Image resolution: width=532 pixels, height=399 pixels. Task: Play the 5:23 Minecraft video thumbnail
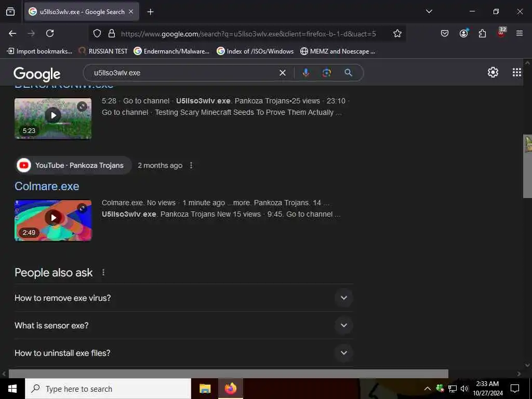pos(53,118)
